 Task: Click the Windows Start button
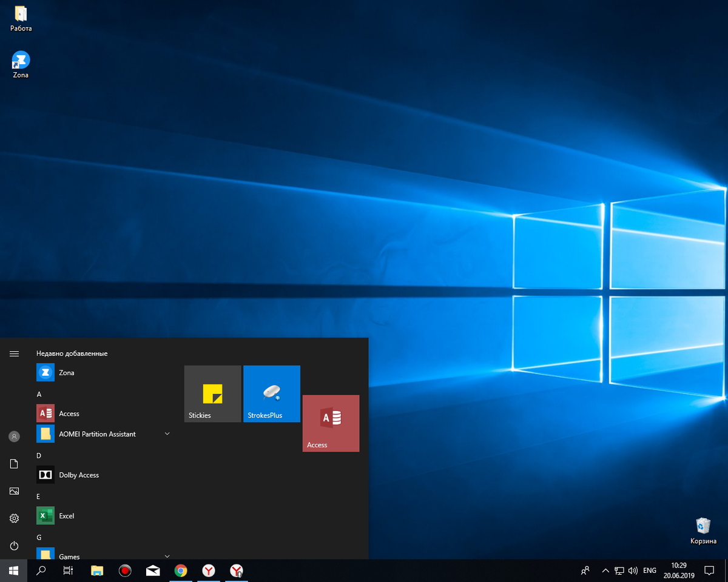point(14,570)
